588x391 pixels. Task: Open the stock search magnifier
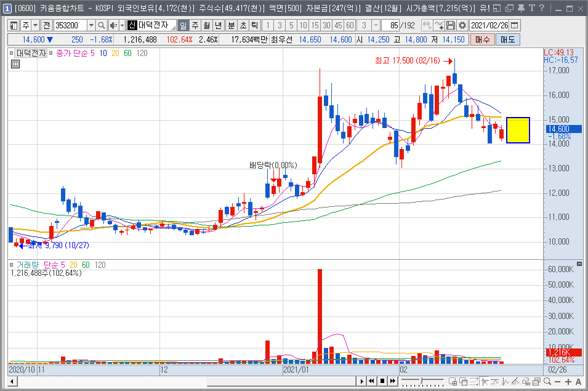(101, 25)
